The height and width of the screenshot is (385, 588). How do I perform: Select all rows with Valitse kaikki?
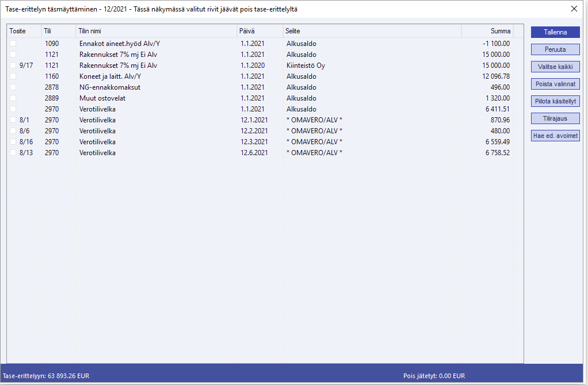[x=555, y=67]
